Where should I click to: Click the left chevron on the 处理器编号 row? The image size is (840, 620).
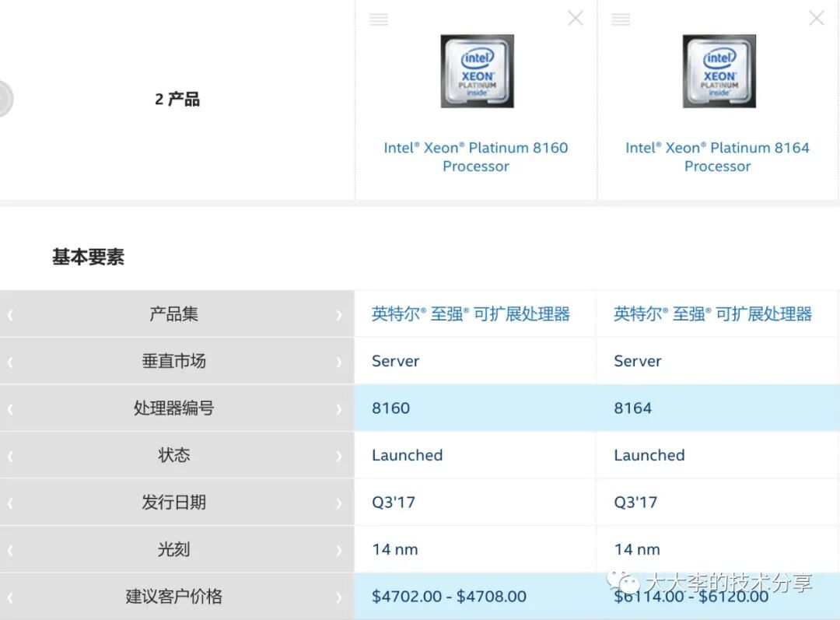coord(10,409)
